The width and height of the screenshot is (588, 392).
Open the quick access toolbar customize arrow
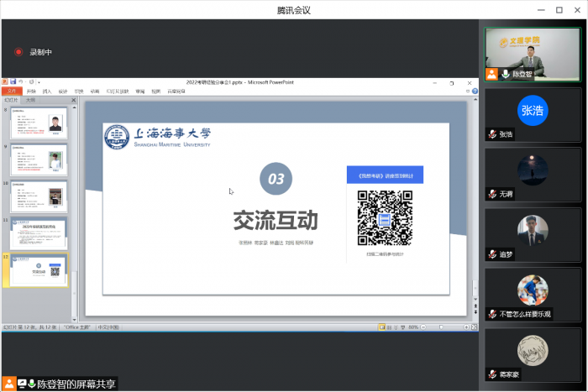point(39,82)
